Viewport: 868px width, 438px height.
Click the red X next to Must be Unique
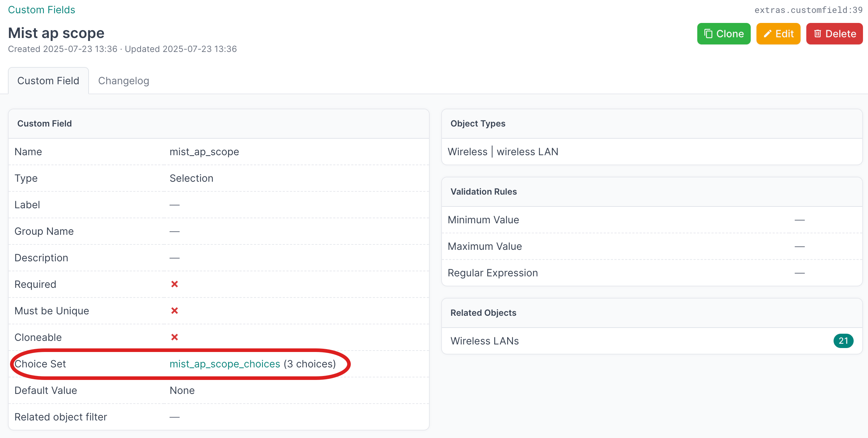pyautogui.click(x=175, y=311)
